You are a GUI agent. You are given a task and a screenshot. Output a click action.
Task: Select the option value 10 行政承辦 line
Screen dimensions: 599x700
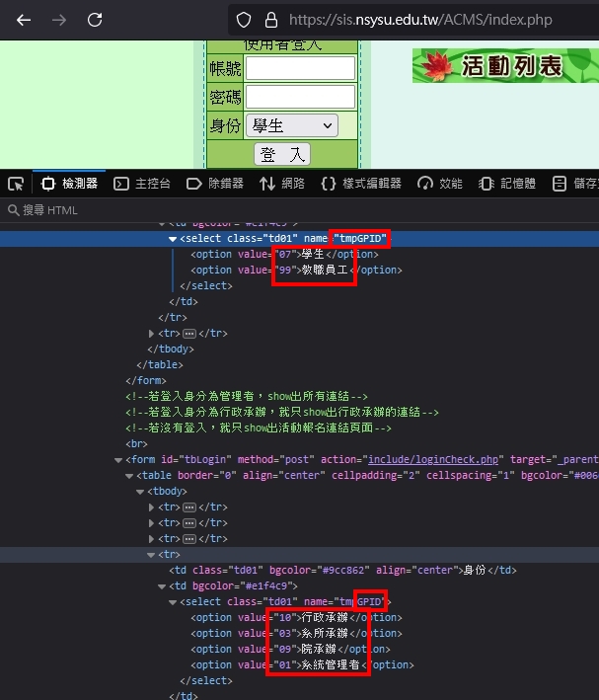click(x=296, y=617)
